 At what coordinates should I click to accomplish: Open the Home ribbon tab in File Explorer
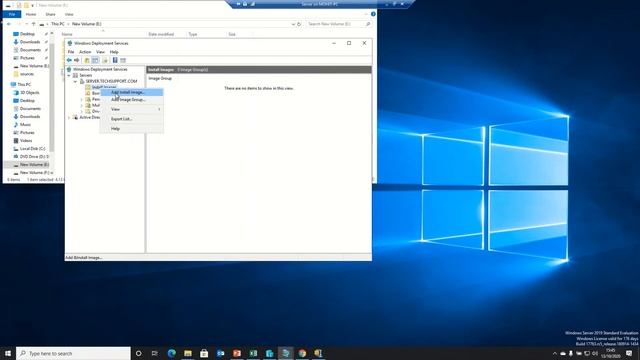pyautogui.click(x=31, y=14)
